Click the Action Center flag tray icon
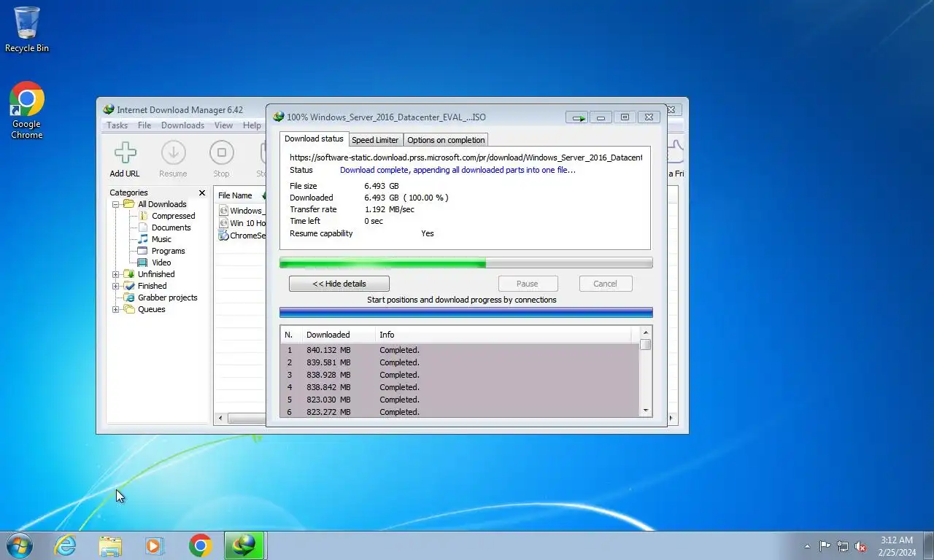 coord(825,546)
